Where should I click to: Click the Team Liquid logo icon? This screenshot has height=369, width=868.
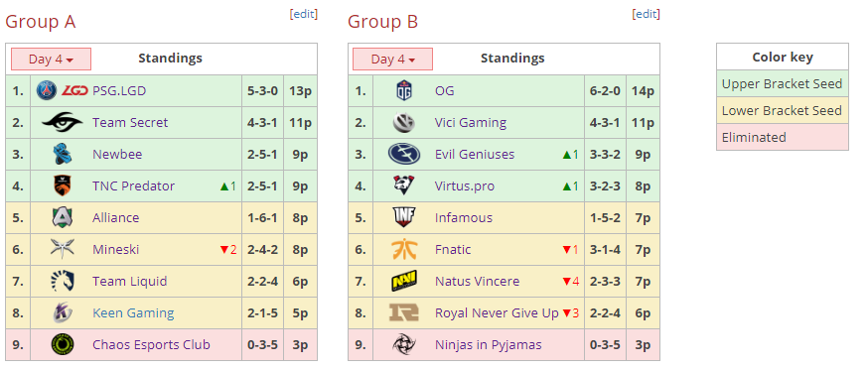[63, 282]
